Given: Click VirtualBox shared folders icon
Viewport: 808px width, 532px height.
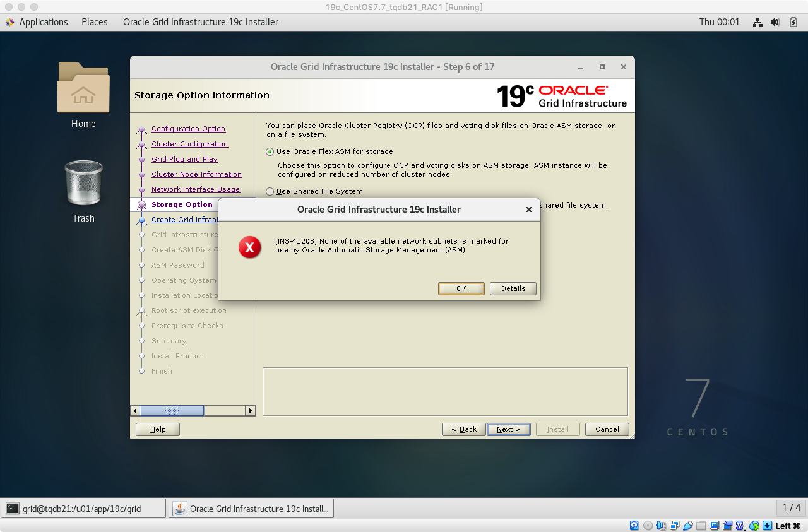Looking at the screenshot, I should click(701, 526).
